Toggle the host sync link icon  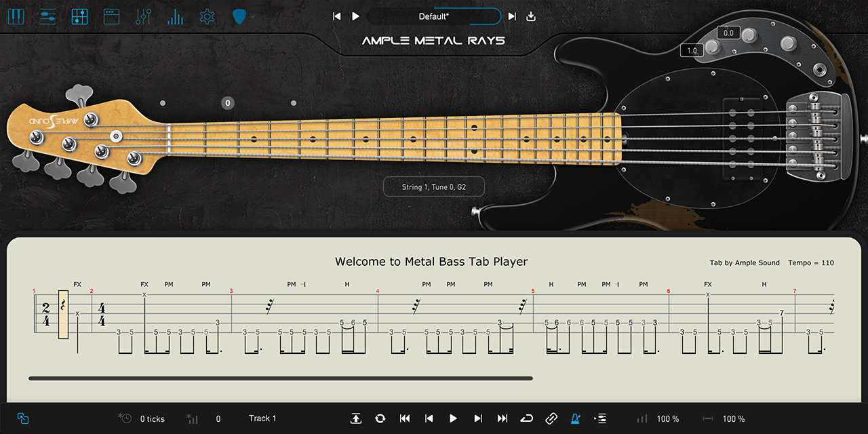click(x=551, y=418)
